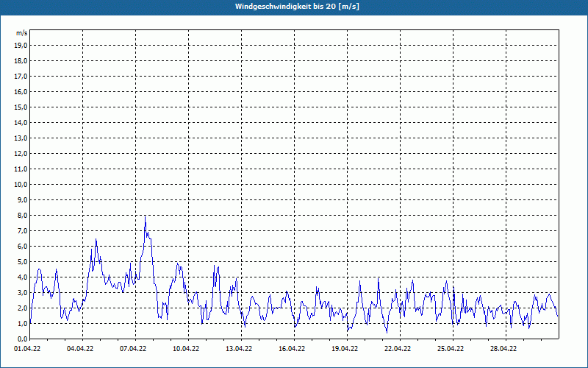Viewport: 588px width, 368px height.
Task: Select the 04.04.22 date label
Action: [80, 349]
